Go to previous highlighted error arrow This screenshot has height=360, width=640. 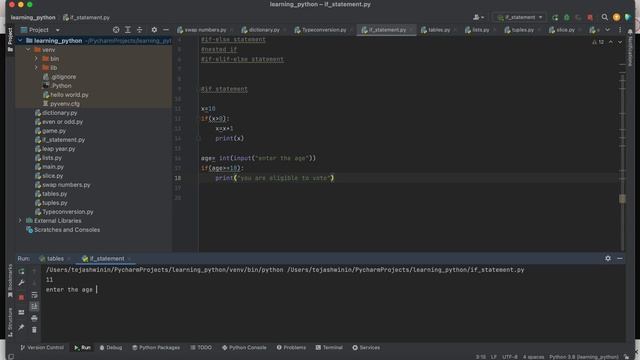(x=611, y=42)
